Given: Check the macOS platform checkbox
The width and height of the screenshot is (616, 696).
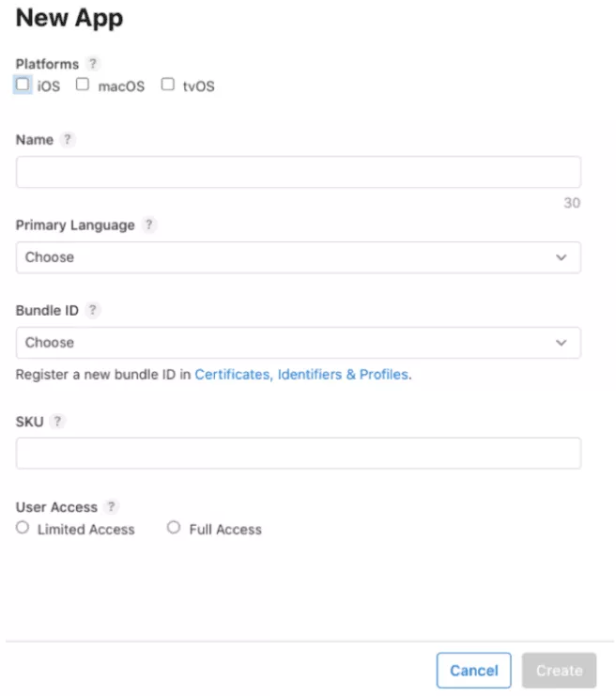Looking at the screenshot, I should click(83, 85).
